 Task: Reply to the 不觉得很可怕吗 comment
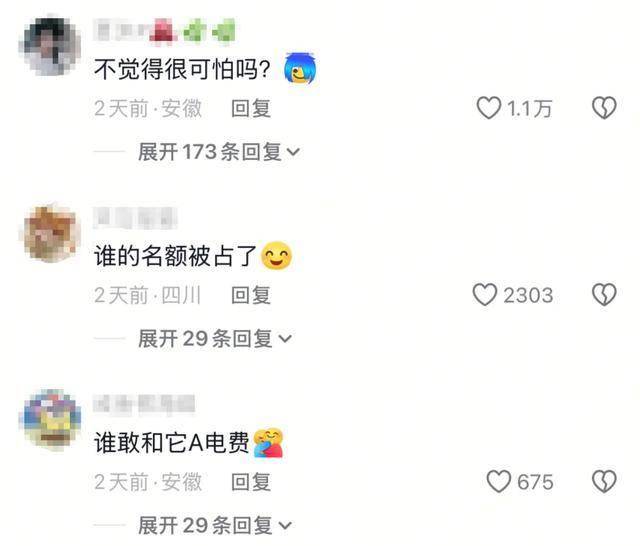(x=251, y=109)
